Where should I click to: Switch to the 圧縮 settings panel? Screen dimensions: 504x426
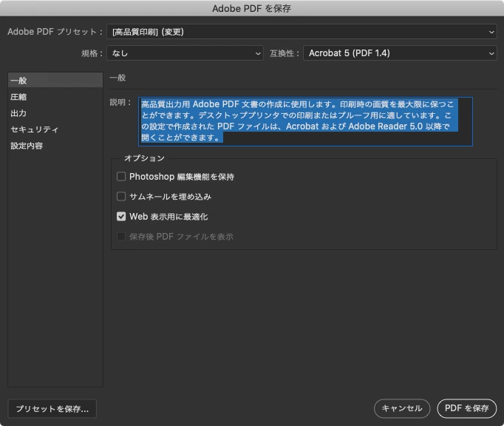click(55, 97)
